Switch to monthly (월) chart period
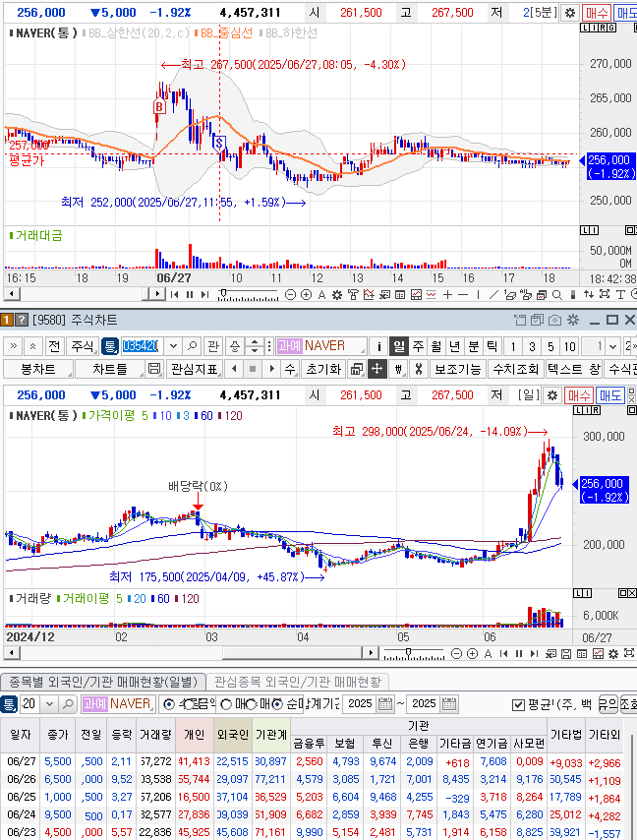 tap(436, 346)
